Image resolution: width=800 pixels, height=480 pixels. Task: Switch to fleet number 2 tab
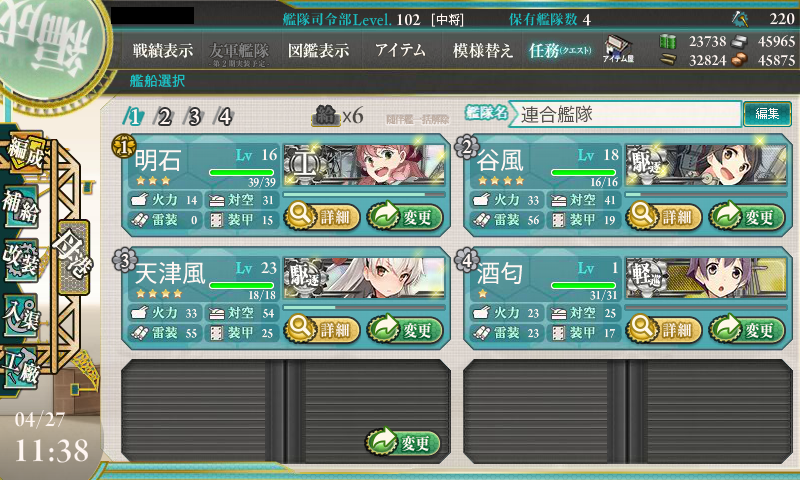tap(164, 117)
